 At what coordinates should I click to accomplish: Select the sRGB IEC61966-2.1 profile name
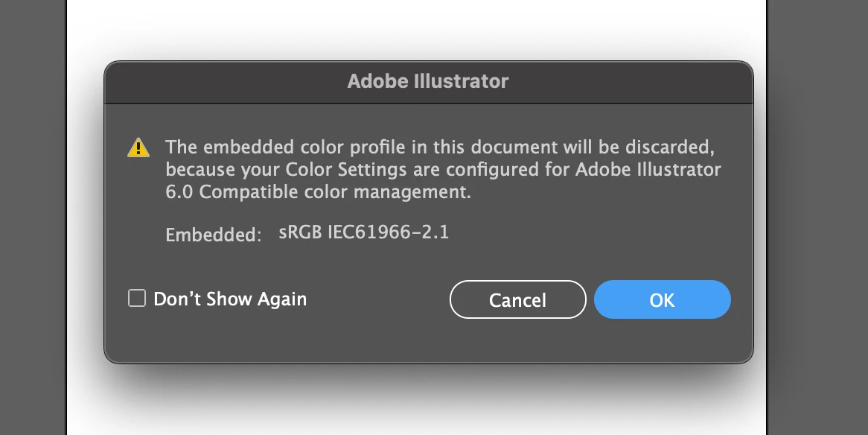(364, 232)
